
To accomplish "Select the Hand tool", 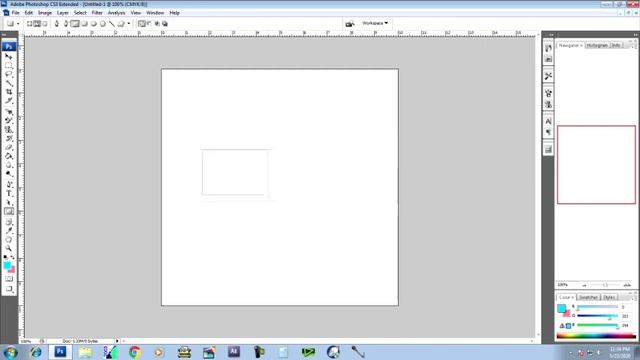I will click(x=9, y=240).
